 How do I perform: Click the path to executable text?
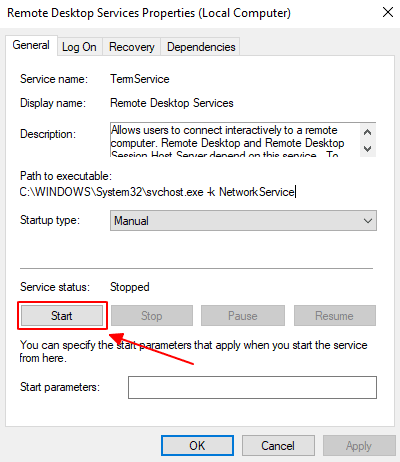157,192
